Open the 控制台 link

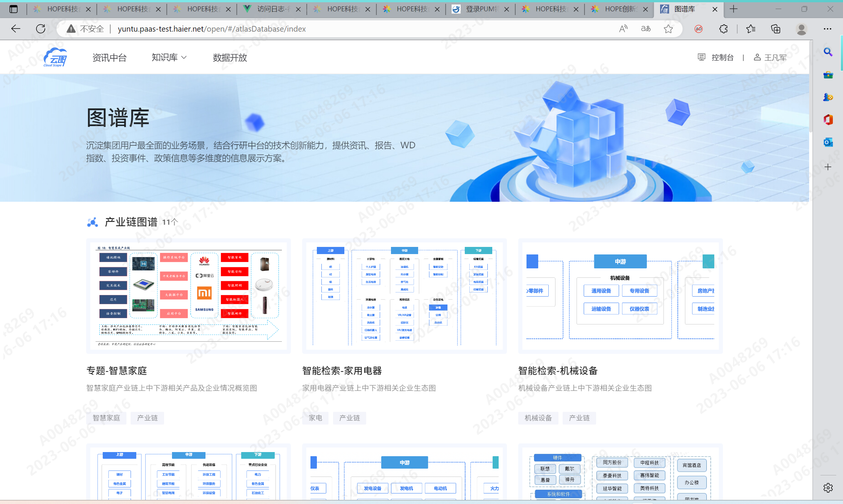click(x=723, y=57)
